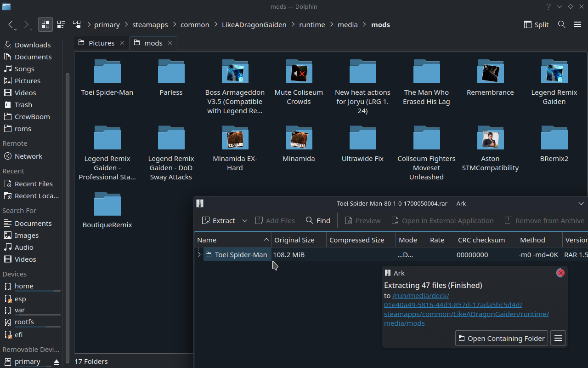Sort archive list by Name column
The width and height of the screenshot is (588, 368).
[232, 240]
